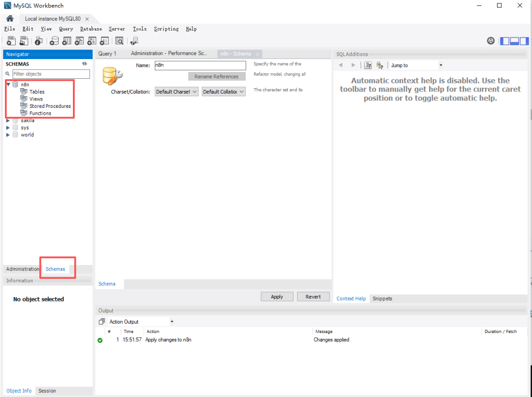
Task: Close the Local instance MySQL80 tab
Action: pos(87,19)
